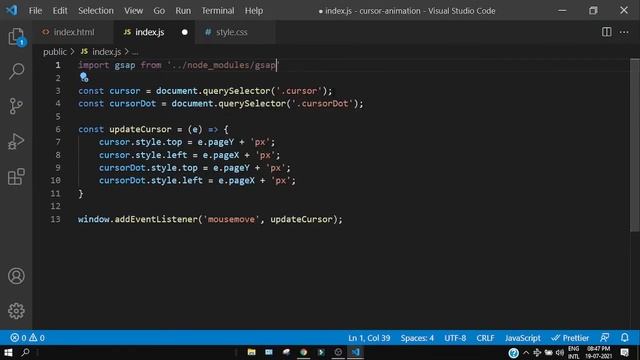This screenshot has height=360, width=640.
Task: Switch to the style.css tab
Action: (235, 32)
